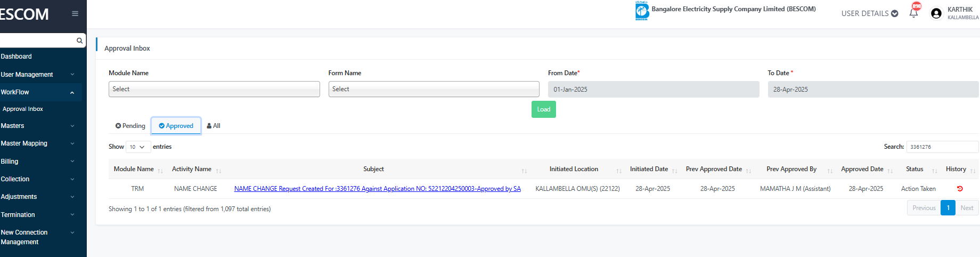Screen dimensions: 980x257
Task: Sort by Status column arrows
Action: (934, 171)
